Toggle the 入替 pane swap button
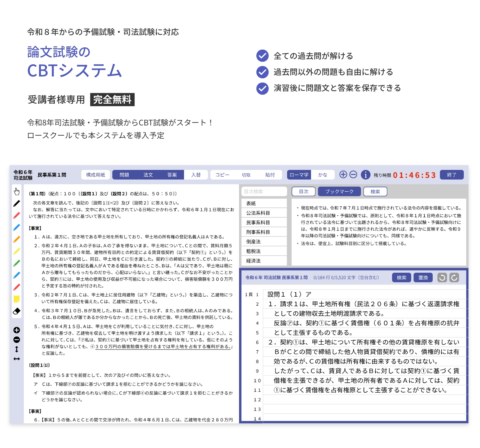Viewport: 480px width, 448px height. click(x=196, y=175)
